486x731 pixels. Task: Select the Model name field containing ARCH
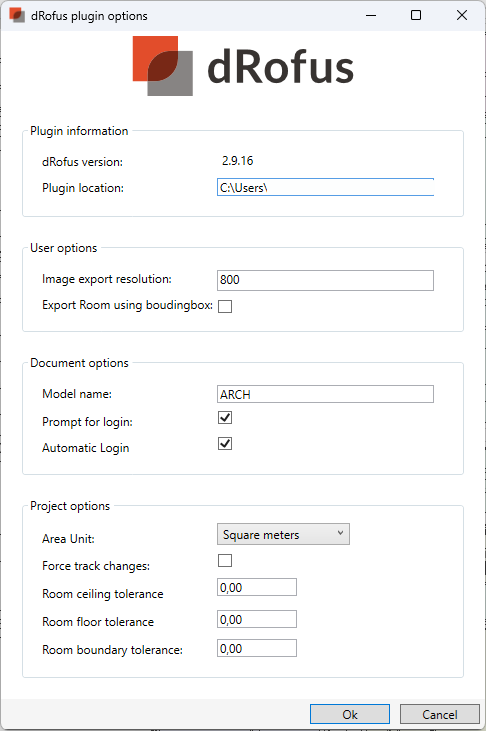coord(325,394)
